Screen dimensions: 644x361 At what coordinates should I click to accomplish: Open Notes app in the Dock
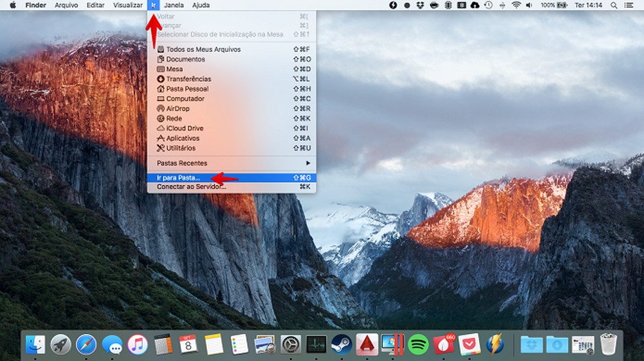[x=214, y=344]
